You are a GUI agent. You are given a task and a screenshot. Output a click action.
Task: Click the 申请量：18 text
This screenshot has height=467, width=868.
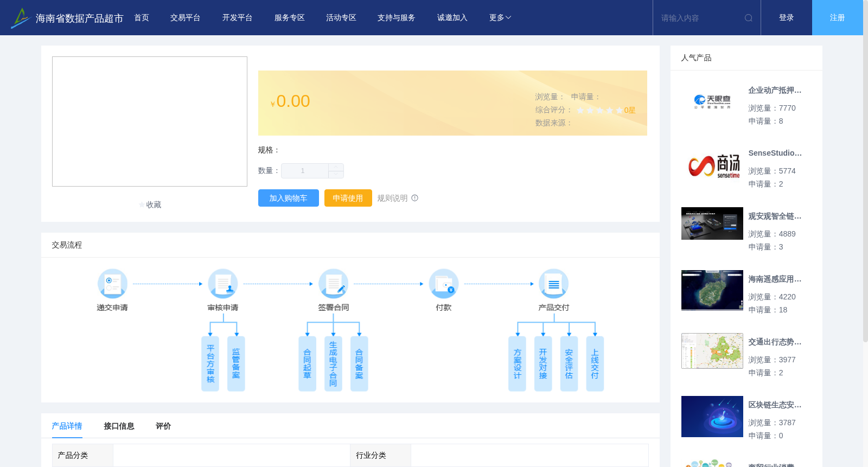pyautogui.click(x=768, y=310)
